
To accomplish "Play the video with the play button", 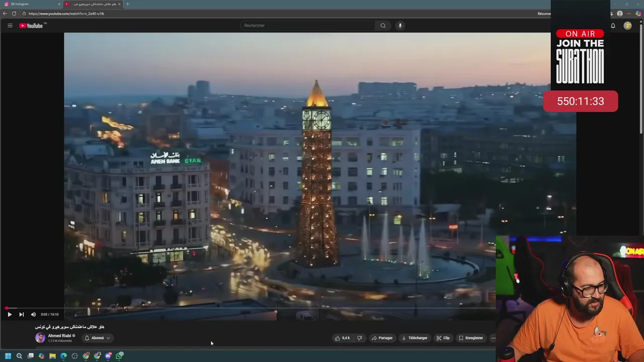I will [10, 314].
